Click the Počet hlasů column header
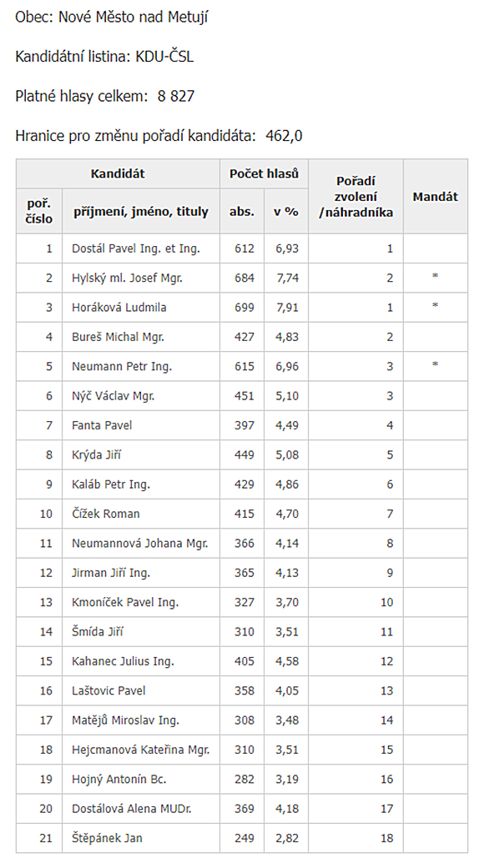Screen dimensions: 484x868 (264, 173)
